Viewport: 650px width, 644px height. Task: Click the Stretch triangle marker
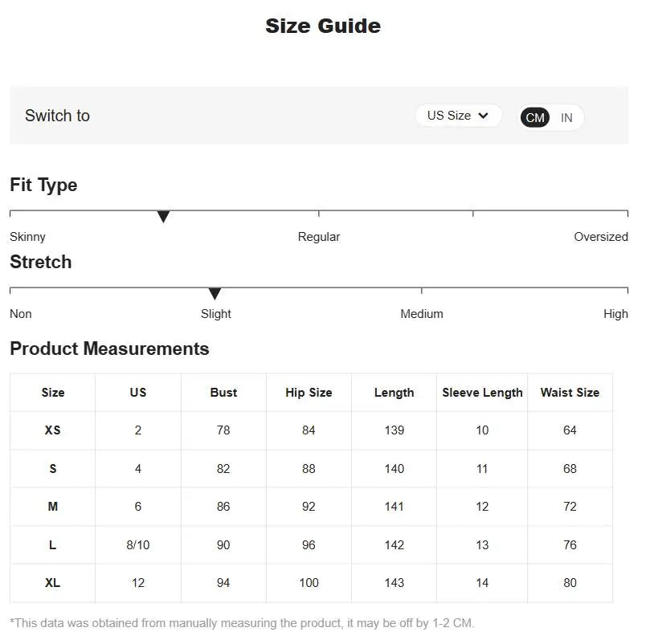215,294
